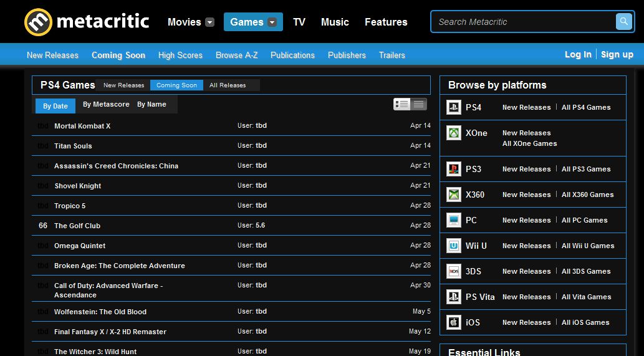Image resolution: width=644 pixels, height=356 pixels.
Task: Open New Releases in blue navbar
Action: [52, 55]
